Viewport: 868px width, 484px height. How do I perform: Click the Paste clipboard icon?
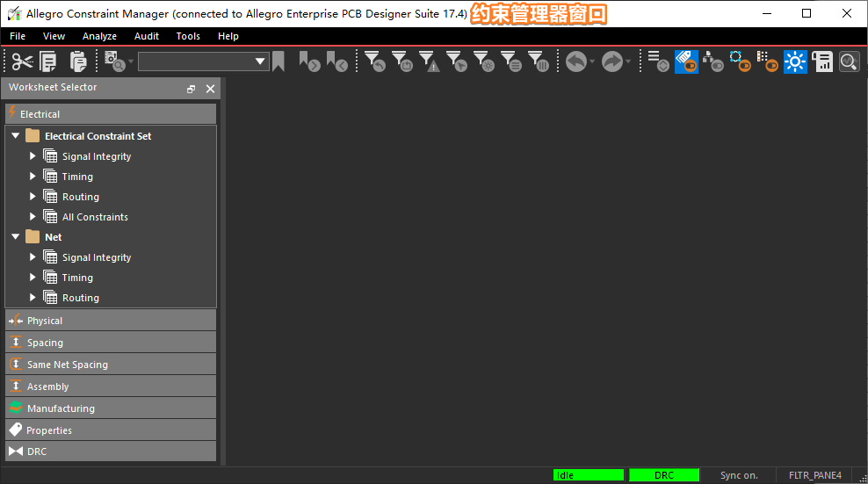(x=78, y=61)
